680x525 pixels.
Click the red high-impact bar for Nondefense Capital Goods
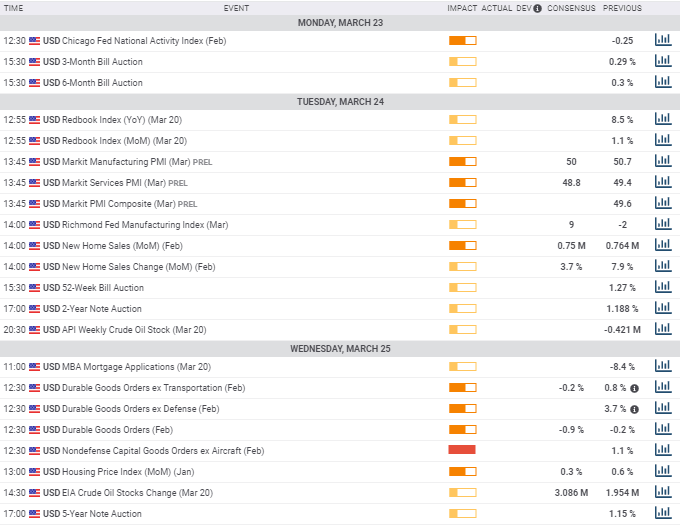pyautogui.click(x=462, y=450)
